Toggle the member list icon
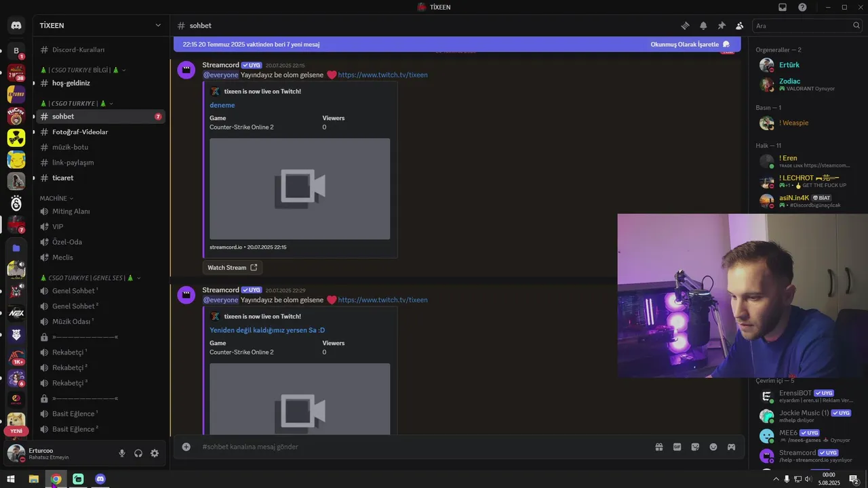 [x=739, y=26]
